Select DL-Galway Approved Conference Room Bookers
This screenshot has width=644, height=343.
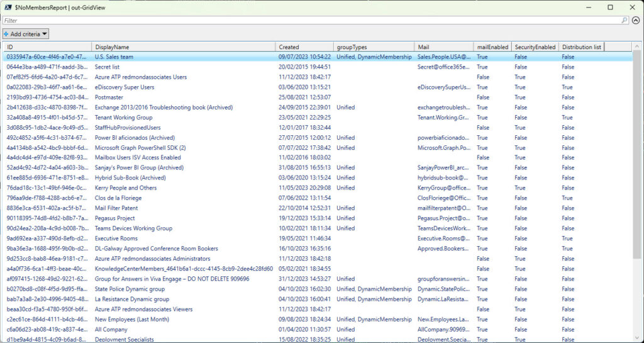318,249
